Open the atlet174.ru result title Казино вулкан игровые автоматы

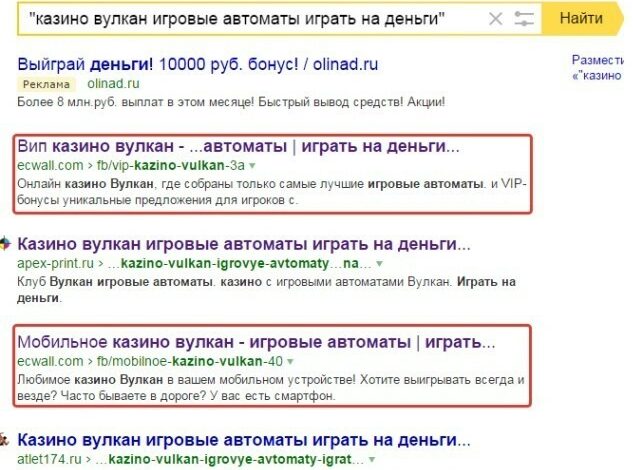tap(244, 440)
